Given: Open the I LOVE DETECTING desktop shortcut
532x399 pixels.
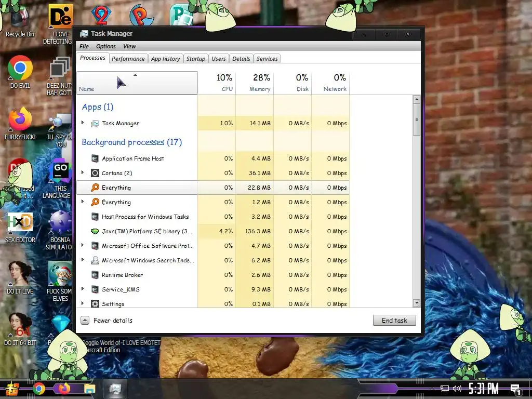Looking at the screenshot, I should pos(60,24).
